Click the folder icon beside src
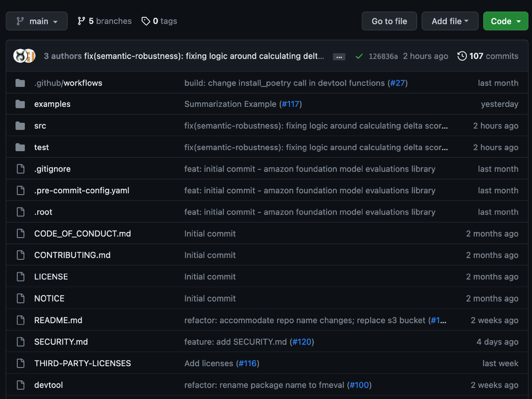The image size is (532, 399). pos(20,125)
